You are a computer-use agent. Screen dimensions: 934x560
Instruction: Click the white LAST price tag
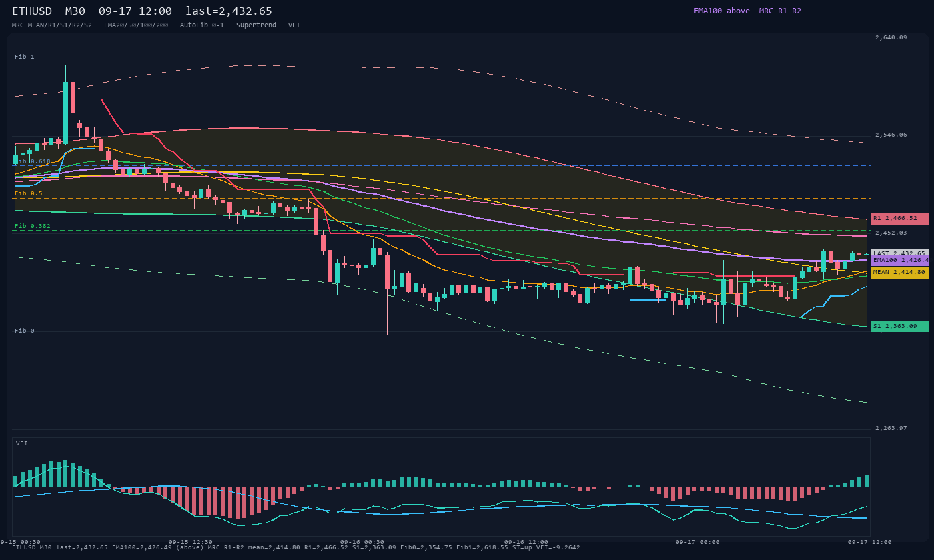click(900, 254)
